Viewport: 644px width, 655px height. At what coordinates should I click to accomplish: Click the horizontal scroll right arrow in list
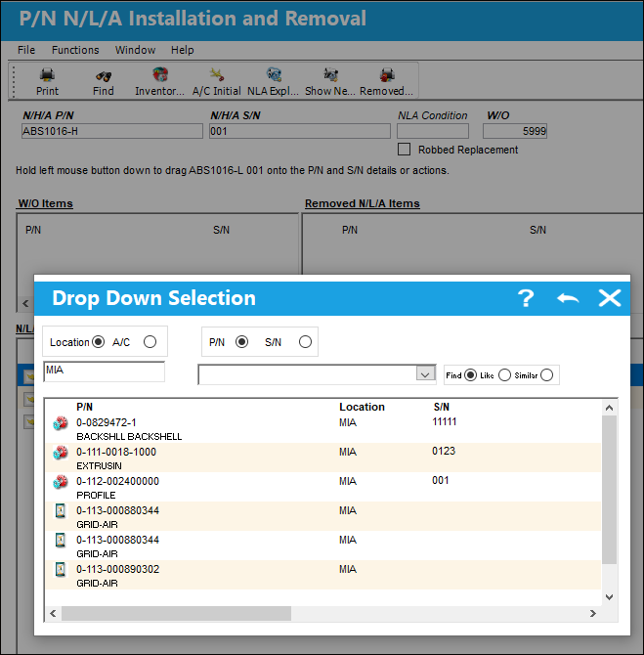pos(593,613)
